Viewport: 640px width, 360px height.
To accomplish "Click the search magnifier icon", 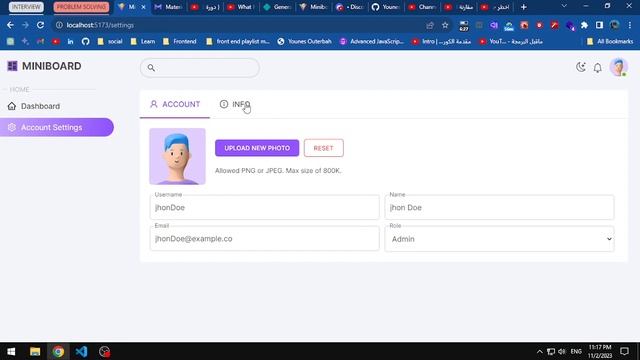I will tap(151, 68).
